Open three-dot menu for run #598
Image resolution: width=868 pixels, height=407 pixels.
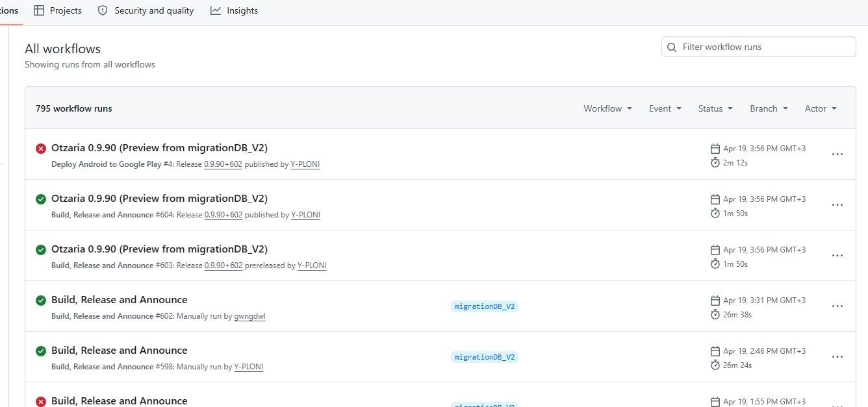(x=837, y=357)
